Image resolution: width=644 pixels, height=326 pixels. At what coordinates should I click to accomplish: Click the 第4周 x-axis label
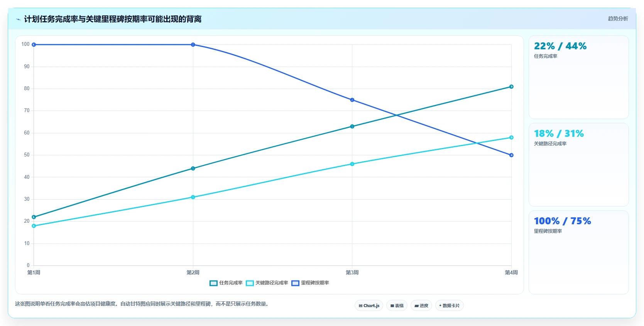point(511,272)
